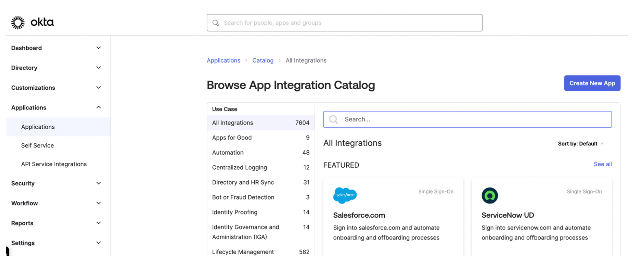Expand the Reports menu chevron
644x262 pixels.
pyautogui.click(x=98, y=223)
